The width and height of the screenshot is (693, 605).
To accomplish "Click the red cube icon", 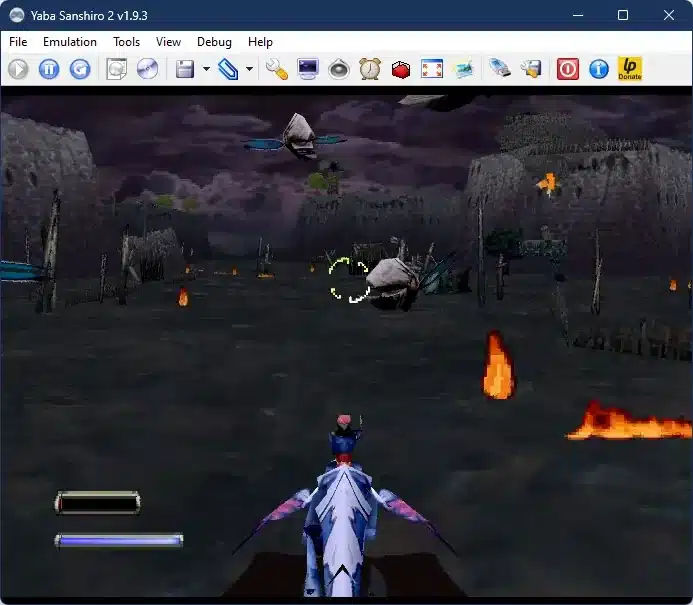I will [401, 69].
